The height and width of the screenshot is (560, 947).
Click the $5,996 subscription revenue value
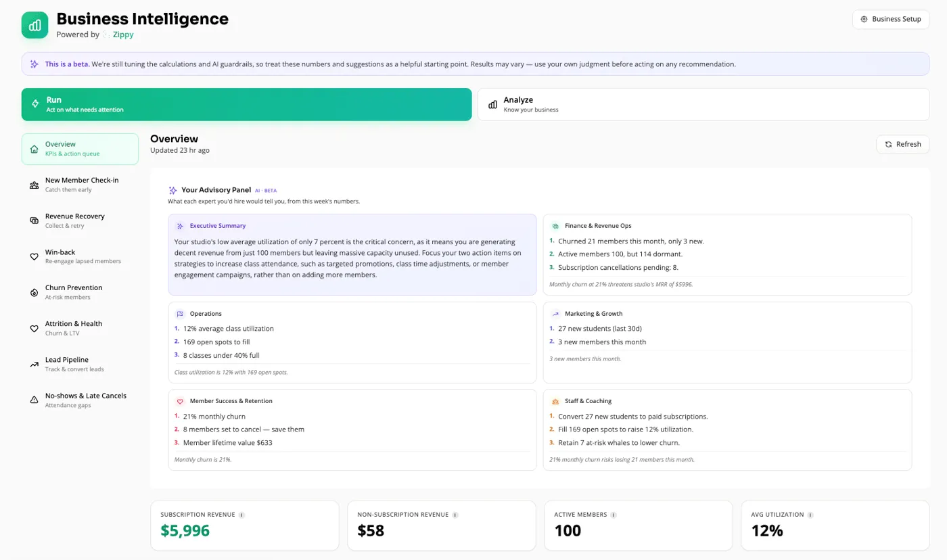coord(185,531)
